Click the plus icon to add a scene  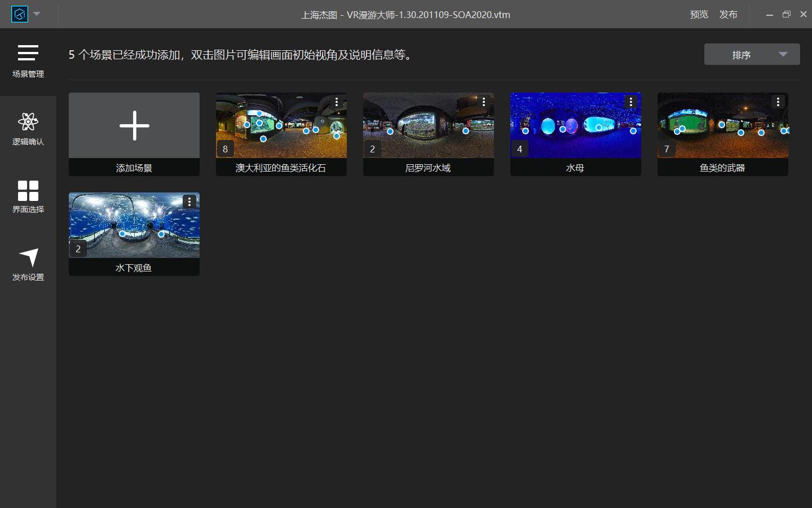click(x=134, y=125)
